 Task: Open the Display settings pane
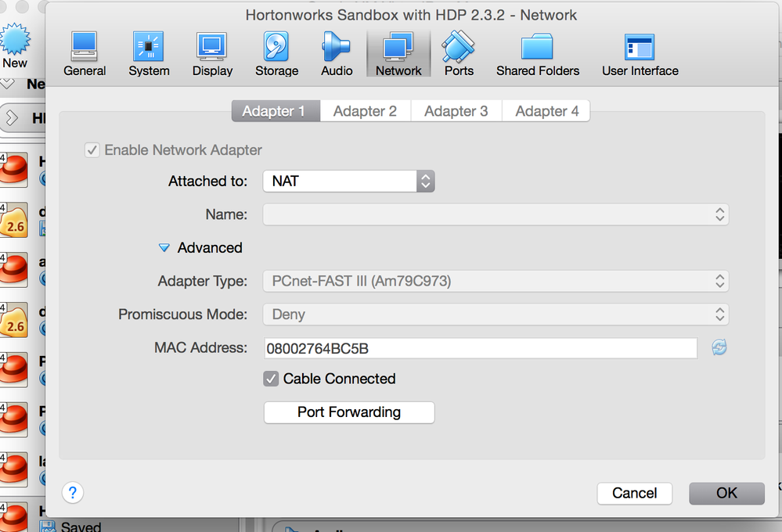click(212, 54)
